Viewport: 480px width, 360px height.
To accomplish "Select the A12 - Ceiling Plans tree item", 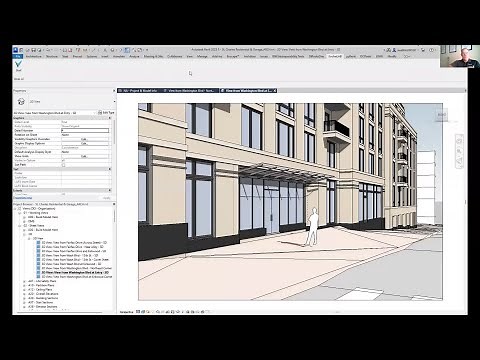I will coord(41,290).
